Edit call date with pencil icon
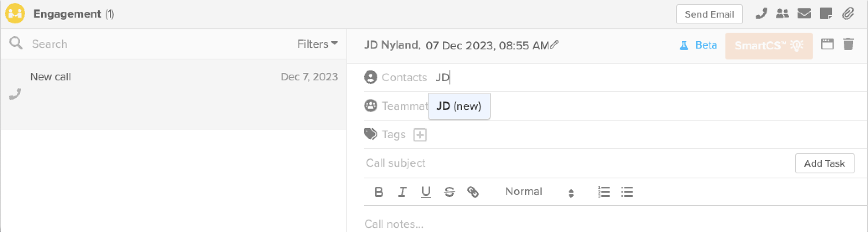868x232 pixels. [x=554, y=45]
